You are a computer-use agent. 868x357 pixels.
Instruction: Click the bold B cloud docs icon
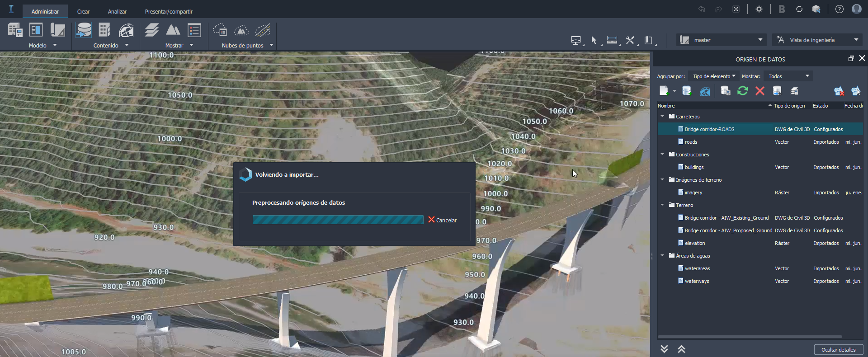click(782, 9)
